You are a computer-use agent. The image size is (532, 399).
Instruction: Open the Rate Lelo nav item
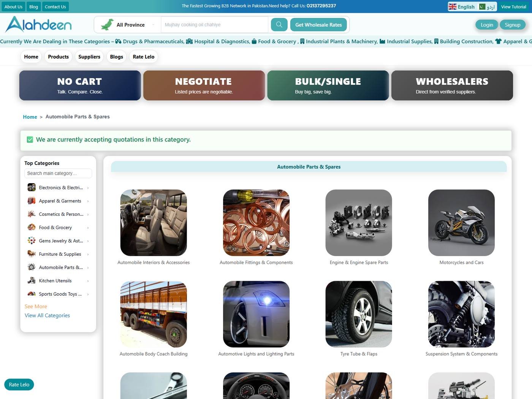click(144, 57)
